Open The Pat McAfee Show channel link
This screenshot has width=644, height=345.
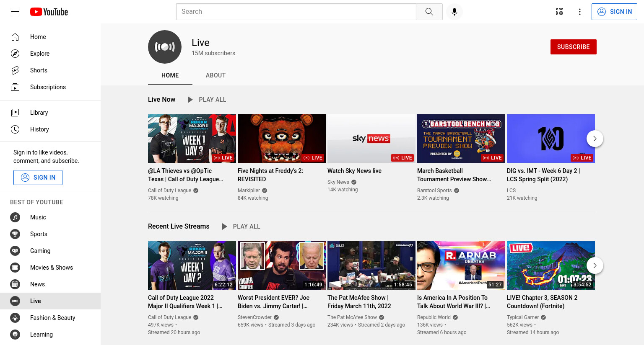click(x=352, y=317)
